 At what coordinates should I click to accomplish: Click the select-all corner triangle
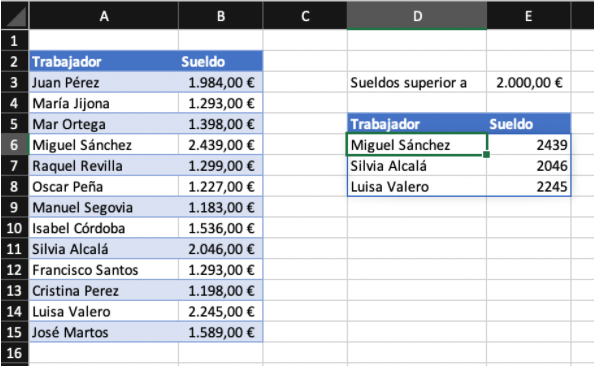click(x=14, y=16)
